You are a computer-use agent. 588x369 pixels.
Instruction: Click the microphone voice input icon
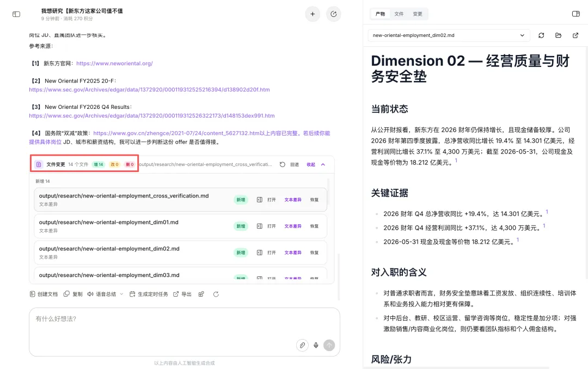(316, 345)
